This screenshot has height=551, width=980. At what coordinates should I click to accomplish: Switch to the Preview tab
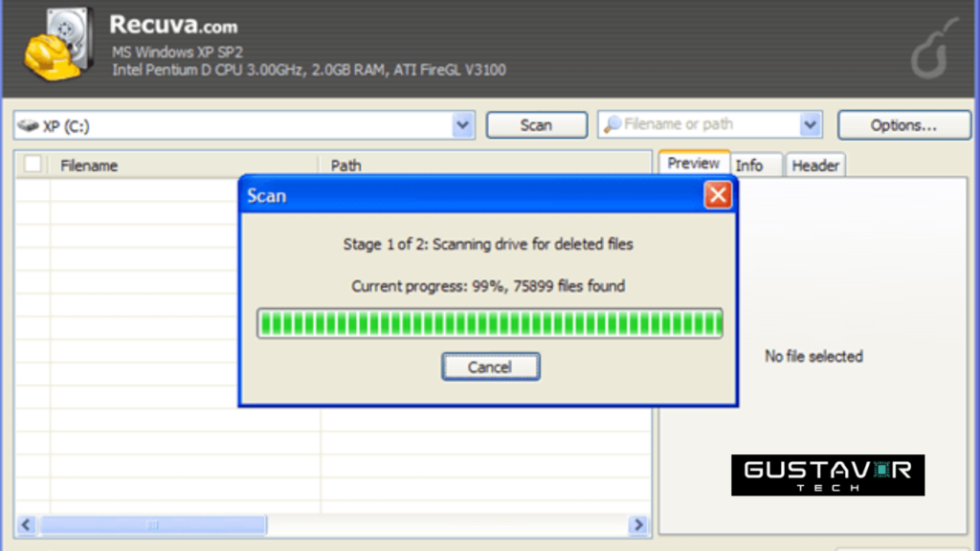(694, 163)
